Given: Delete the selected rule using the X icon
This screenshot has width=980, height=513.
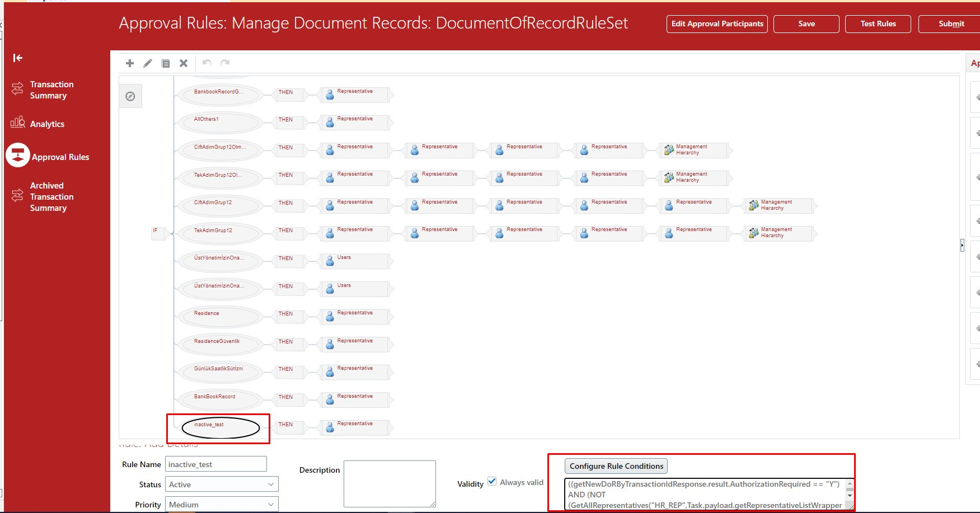Looking at the screenshot, I should pos(184,63).
